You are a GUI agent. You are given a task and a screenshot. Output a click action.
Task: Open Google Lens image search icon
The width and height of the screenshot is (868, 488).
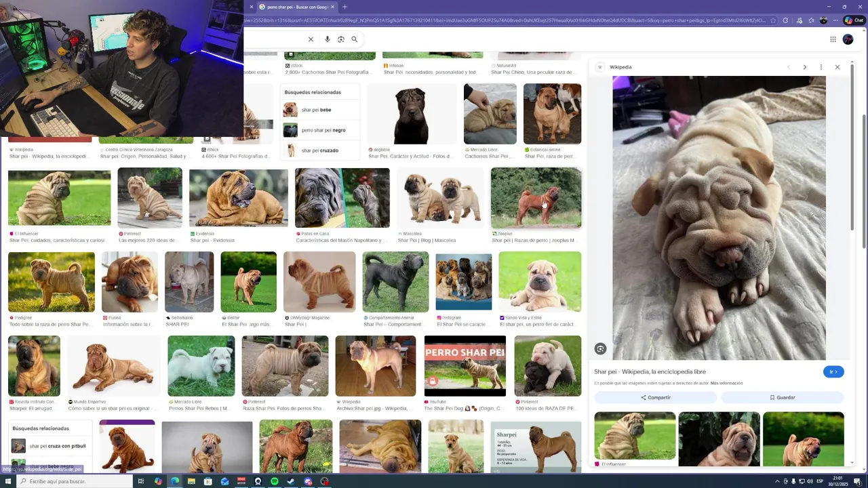click(341, 39)
